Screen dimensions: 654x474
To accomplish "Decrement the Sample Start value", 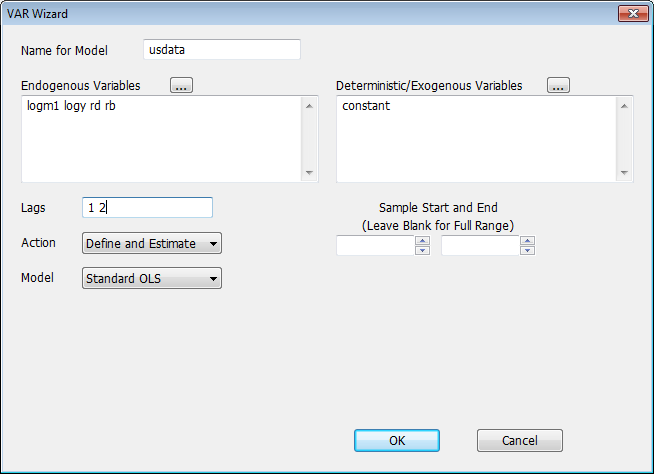I will point(423,250).
